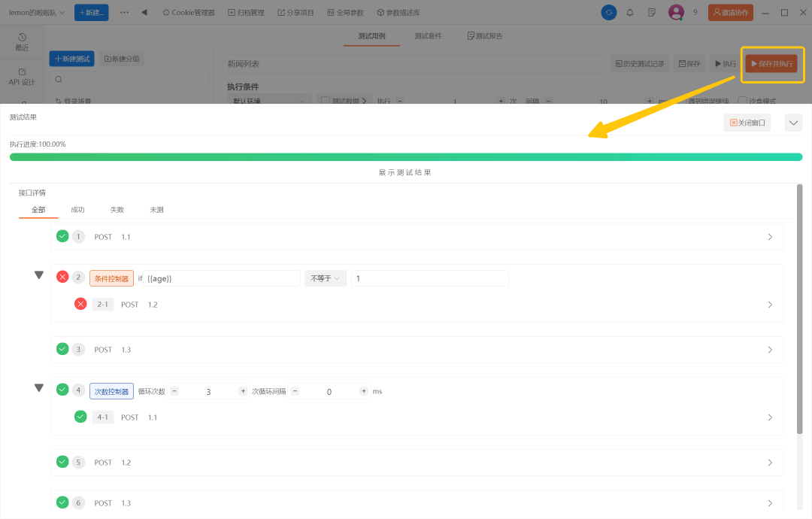
Task: Click the green execution progress bar
Action: pyautogui.click(x=406, y=157)
